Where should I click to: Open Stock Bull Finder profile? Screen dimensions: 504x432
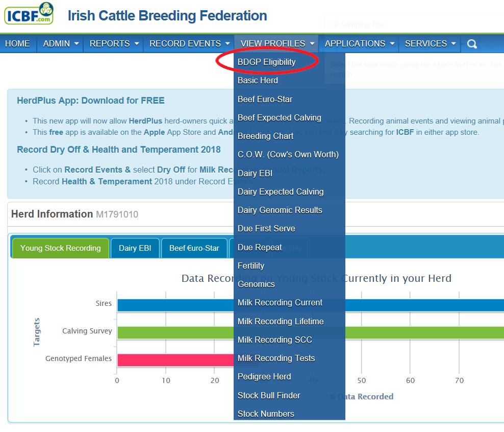[269, 395]
